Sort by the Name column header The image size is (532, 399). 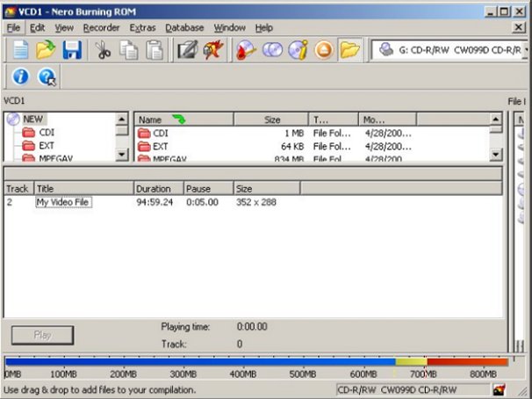tap(184, 120)
